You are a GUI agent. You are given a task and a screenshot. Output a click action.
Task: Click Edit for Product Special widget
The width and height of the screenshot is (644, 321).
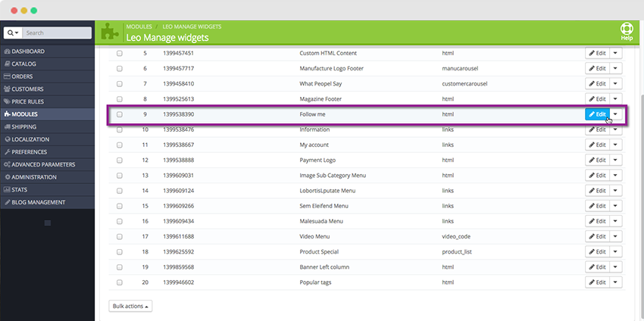pos(597,251)
